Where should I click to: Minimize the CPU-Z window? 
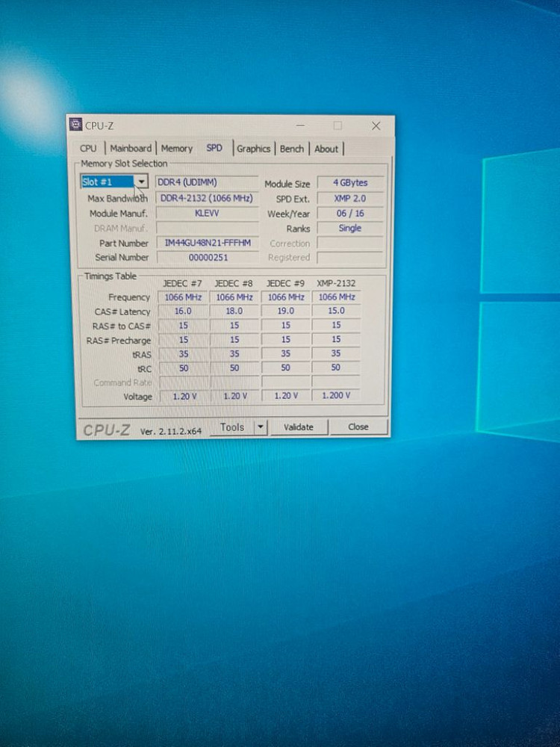pyautogui.click(x=300, y=125)
